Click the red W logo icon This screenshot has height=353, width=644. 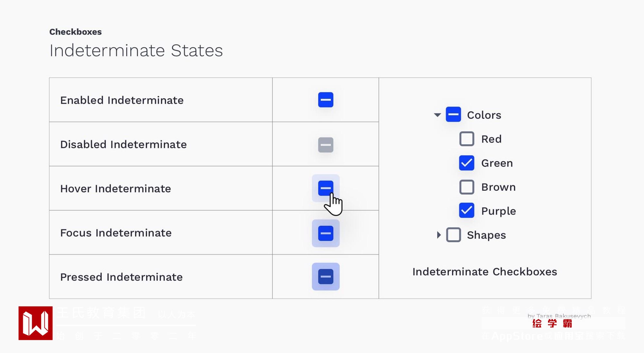(x=35, y=323)
